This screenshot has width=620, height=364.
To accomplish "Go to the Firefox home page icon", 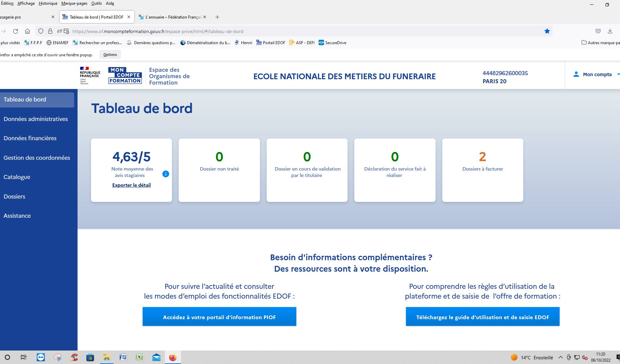I will click(28, 31).
